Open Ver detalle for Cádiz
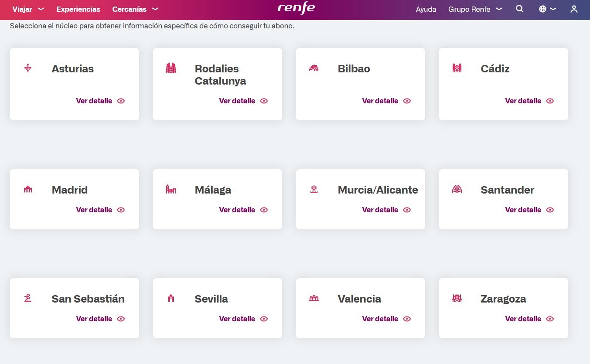This screenshot has width=590, height=364. point(523,101)
